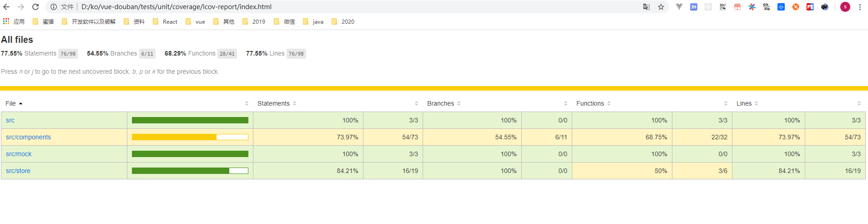Open the java bookmark folder
Image resolution: width=868 pixels, height=224 pixels.
(x=313, y=21)
